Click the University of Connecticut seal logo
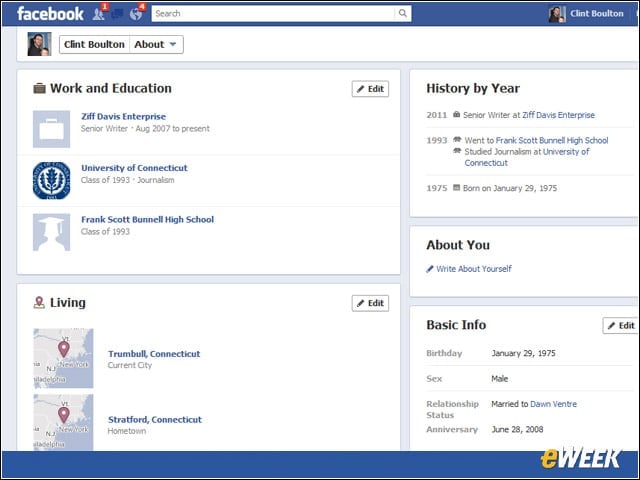 [x=51, y=180]
